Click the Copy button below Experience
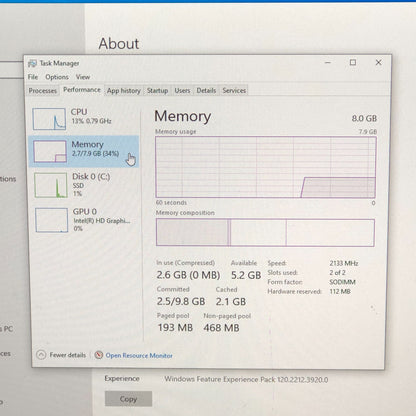The height and width of the screenshot is (416, 416). [128, 399]
